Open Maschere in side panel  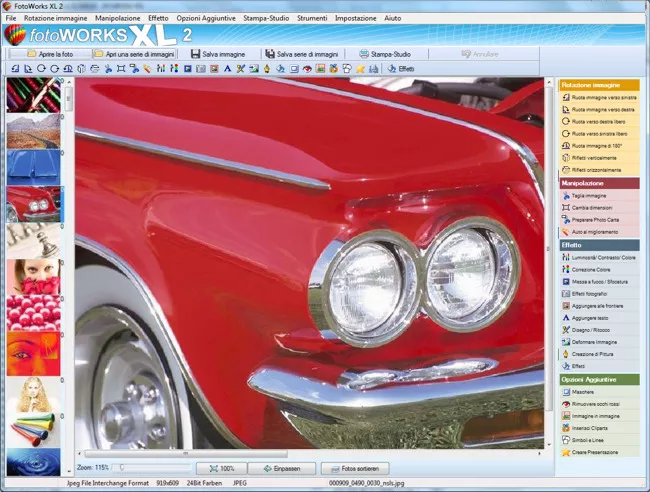[599, 392]
